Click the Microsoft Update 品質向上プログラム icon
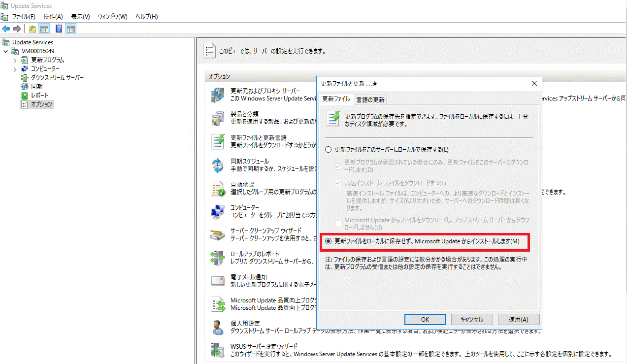 tap(218, 304)
